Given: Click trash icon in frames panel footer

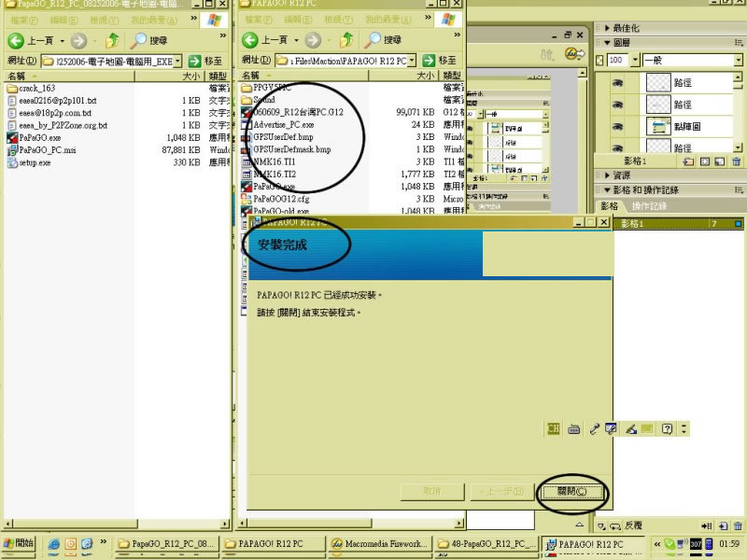Looking at the screenshot, I should click(x=738, y=525).
